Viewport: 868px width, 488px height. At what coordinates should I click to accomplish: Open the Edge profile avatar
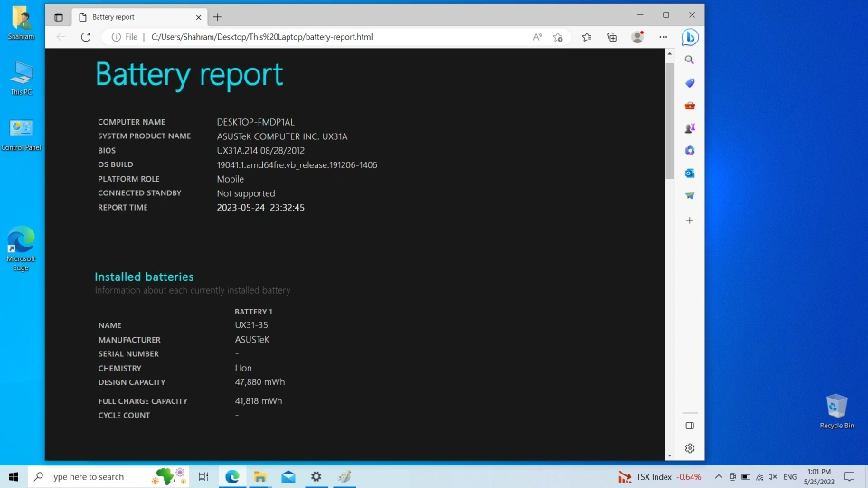click(x=637, y=37)
